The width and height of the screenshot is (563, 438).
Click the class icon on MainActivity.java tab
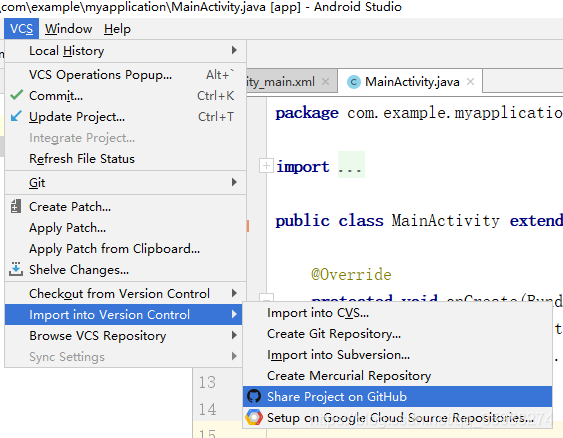(354, 82)
